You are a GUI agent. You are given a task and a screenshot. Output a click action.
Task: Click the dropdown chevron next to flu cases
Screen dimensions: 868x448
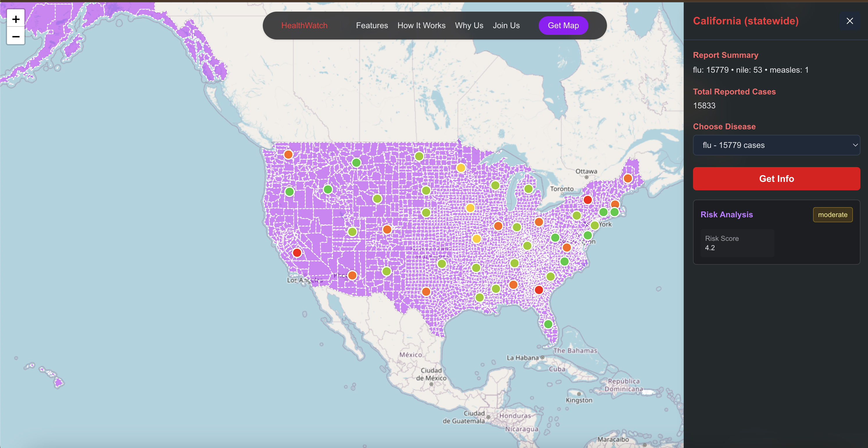pos(855,145)
